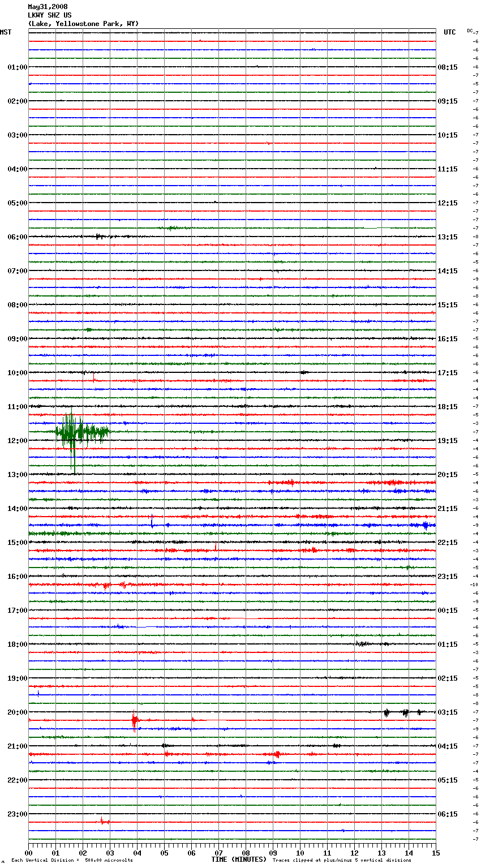The width and height of the screenshot is (481, 868).
Task: Click the 03:15 UTC time label
Action: [448, 712]
